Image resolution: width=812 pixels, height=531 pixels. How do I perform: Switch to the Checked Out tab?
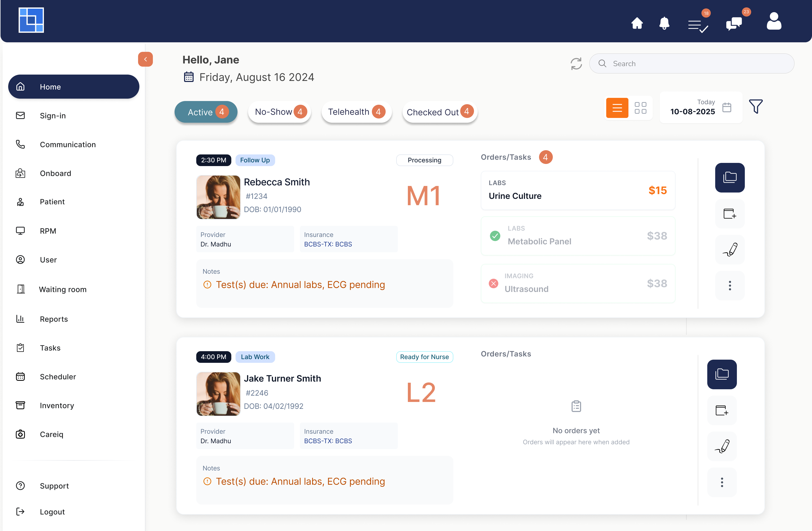tap(439, 112)
